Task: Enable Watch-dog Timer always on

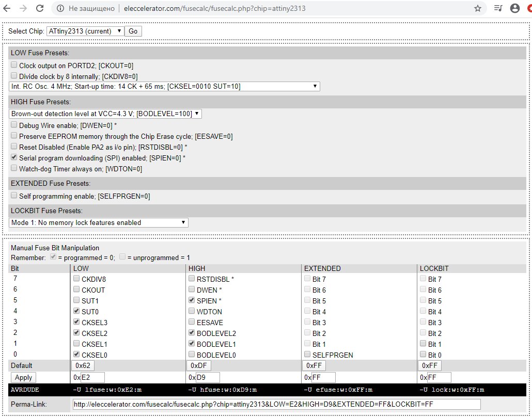Action: (14, 168)
